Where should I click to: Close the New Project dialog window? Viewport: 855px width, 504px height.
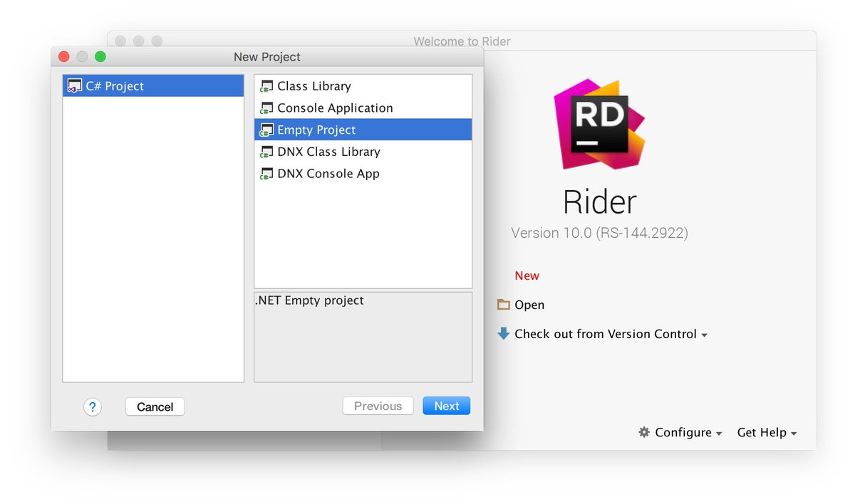(x=63, y=56)
